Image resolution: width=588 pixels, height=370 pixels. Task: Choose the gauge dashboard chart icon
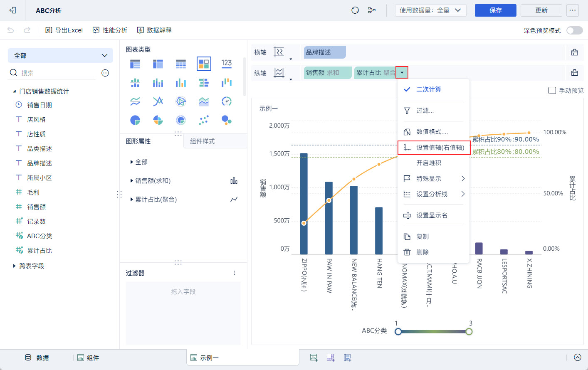227,101
